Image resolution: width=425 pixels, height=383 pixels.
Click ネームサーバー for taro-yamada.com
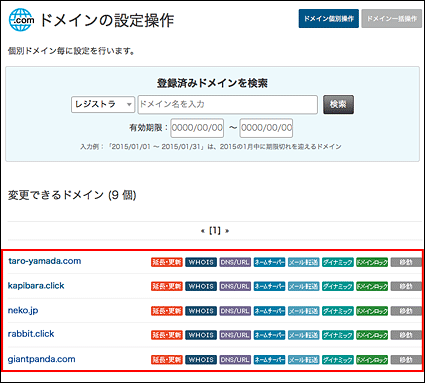269,262
